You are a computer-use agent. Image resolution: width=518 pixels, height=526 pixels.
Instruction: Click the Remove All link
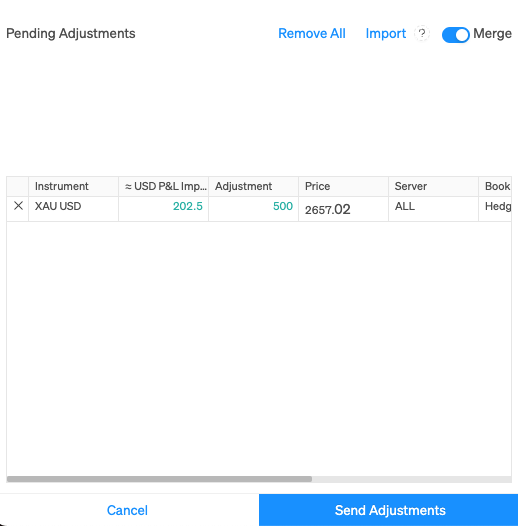click(312, 34)
